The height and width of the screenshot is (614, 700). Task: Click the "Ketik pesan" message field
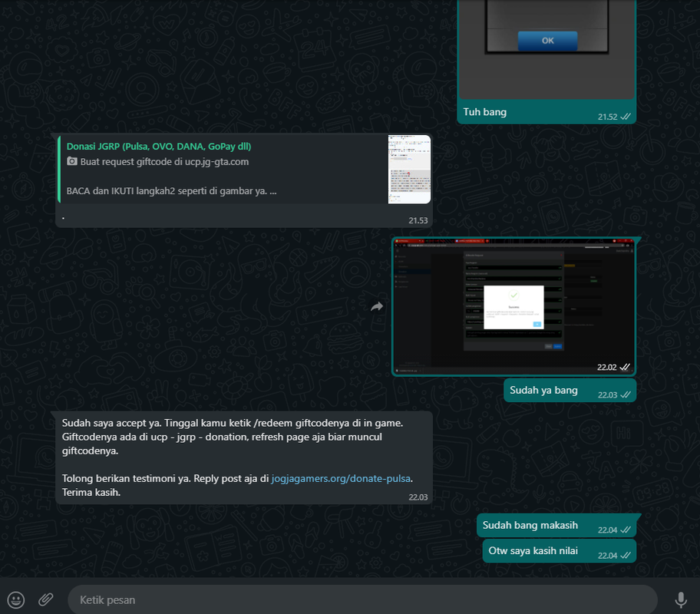pos(362,599)
